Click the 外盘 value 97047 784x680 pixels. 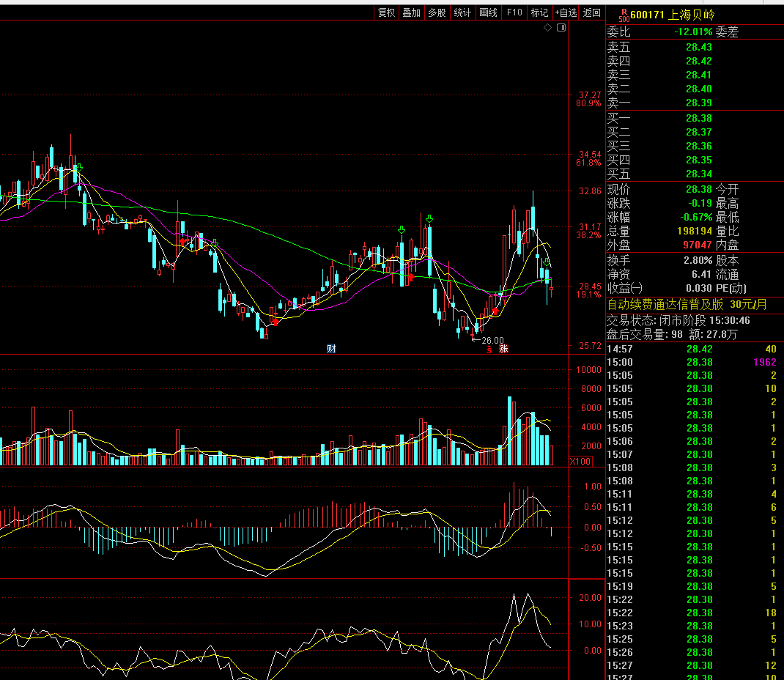point(698,245)
